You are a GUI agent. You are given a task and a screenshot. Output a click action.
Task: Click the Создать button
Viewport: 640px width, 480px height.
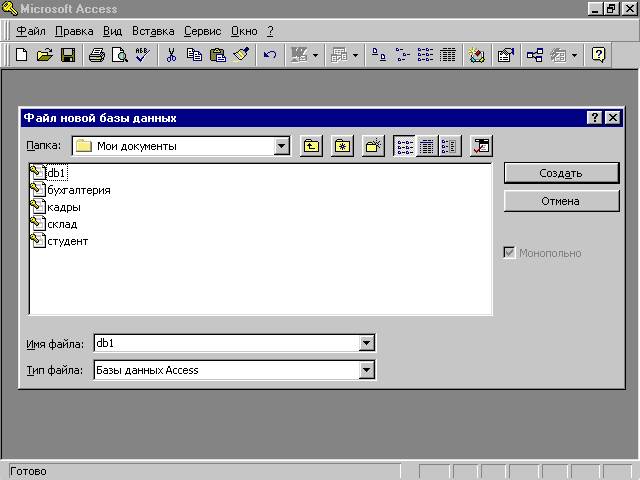560,173
